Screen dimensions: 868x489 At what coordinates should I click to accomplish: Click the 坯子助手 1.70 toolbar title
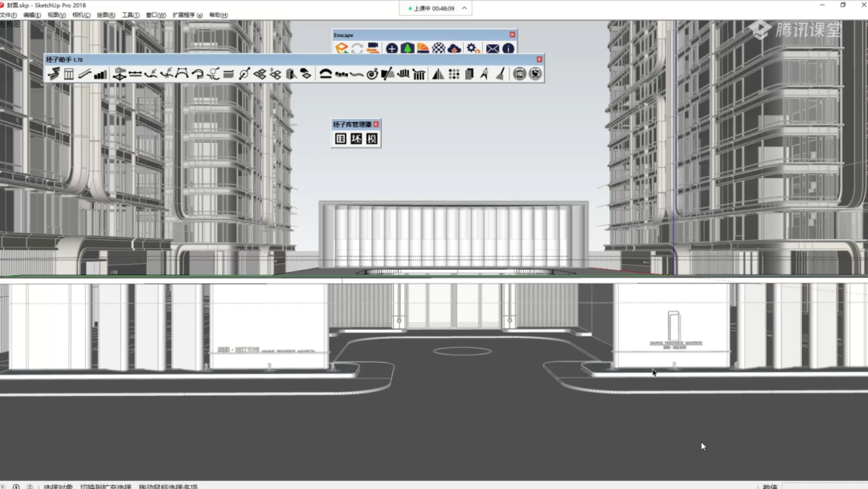64,59
